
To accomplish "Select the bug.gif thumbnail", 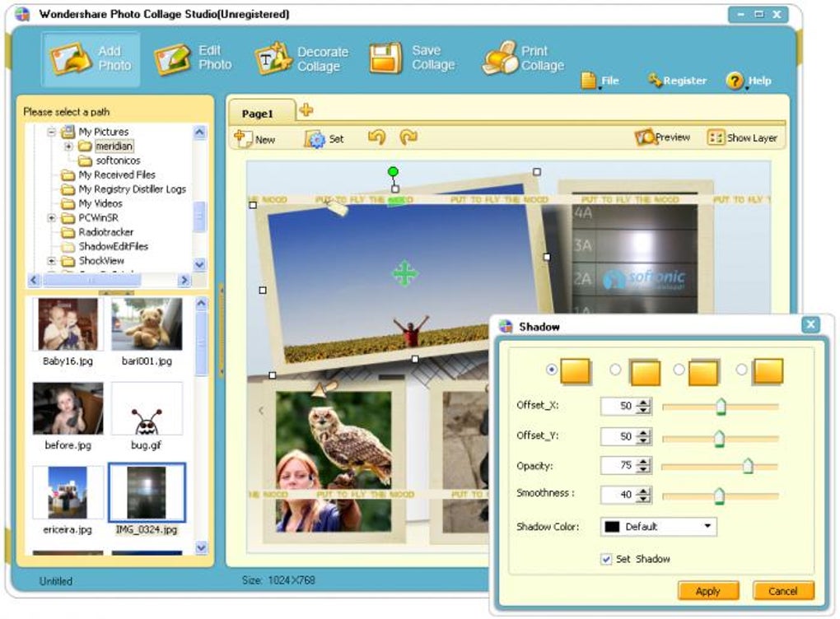I will click(147, 408).
